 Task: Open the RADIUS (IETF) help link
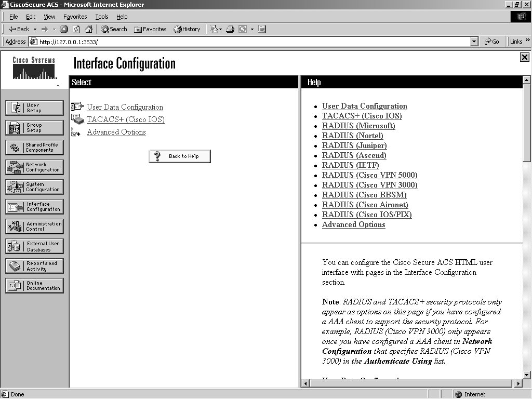(351, 165)
